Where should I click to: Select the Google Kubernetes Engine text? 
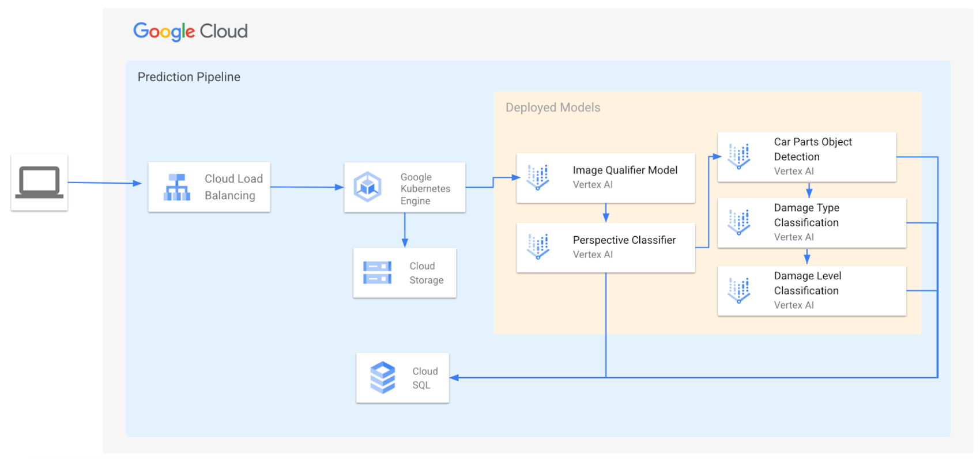pos(425,189)
